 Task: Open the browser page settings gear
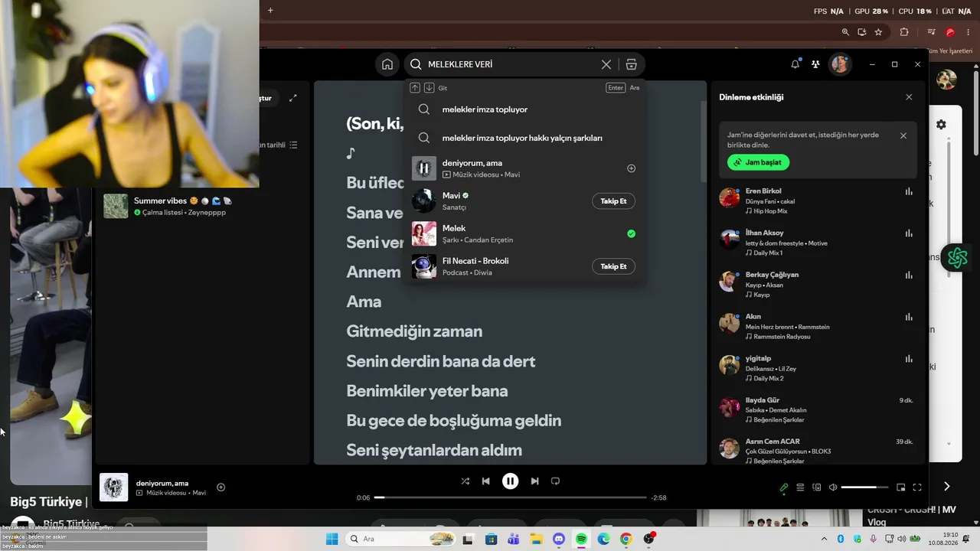point(941,125)
